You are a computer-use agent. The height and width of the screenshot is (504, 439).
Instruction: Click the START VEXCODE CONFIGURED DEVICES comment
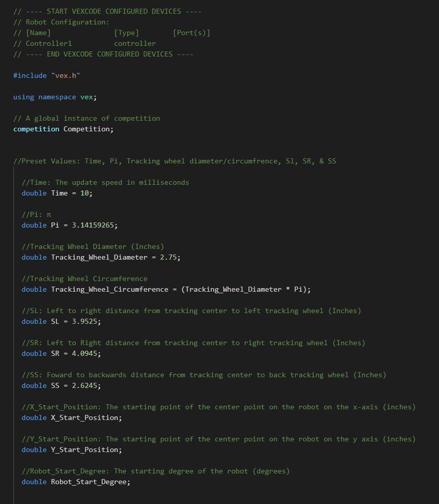[107, 12]
